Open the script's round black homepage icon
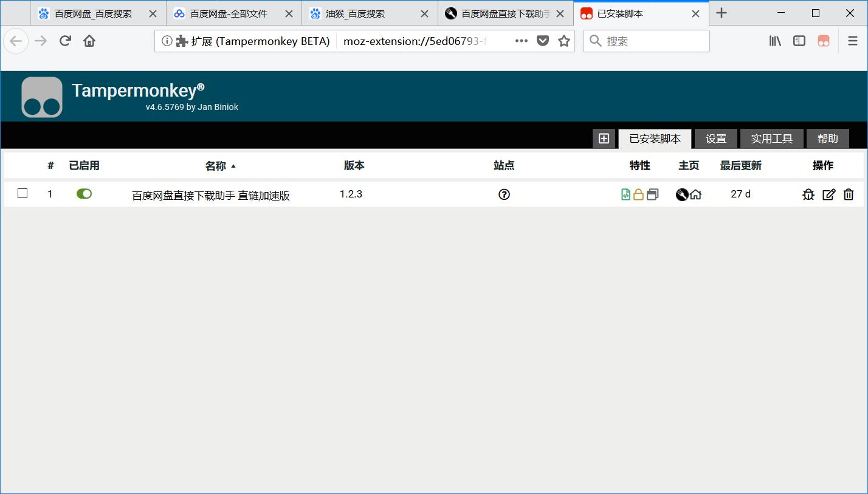Screen dimensions: 868x494 [x=682, y=194]
